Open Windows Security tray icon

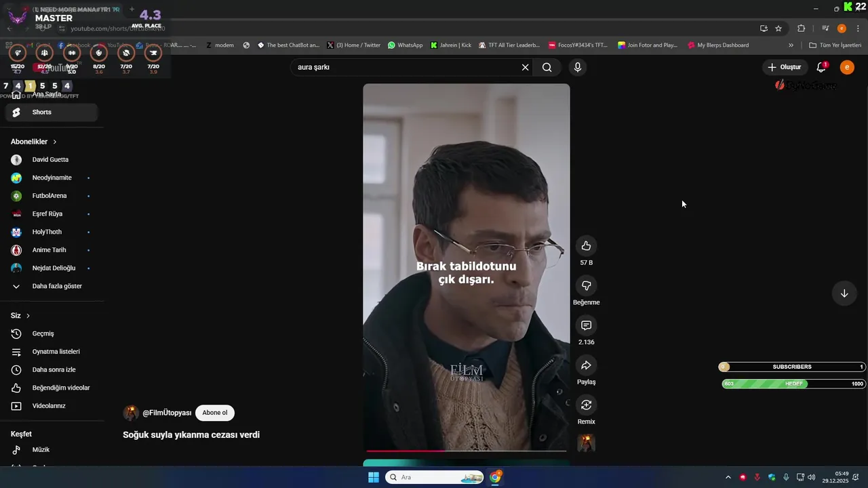[772, 477]
